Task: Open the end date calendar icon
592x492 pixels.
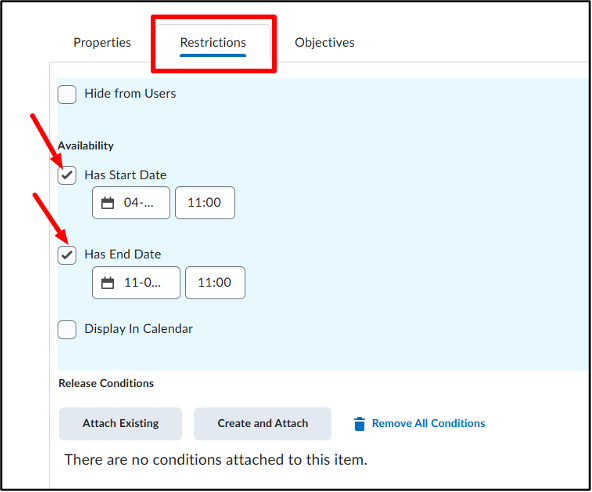Action: coord(107,283)
